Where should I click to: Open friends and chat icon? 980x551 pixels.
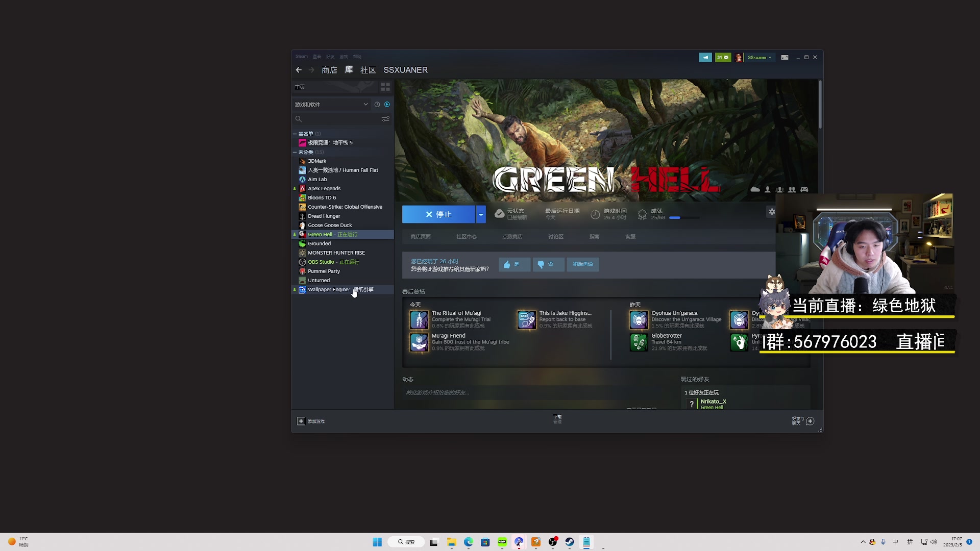click(810, 421)
